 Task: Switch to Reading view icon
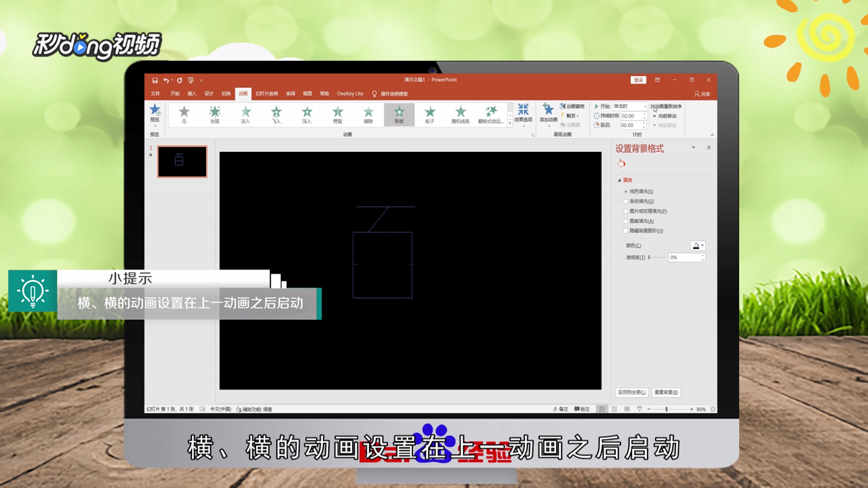point(627,409)
